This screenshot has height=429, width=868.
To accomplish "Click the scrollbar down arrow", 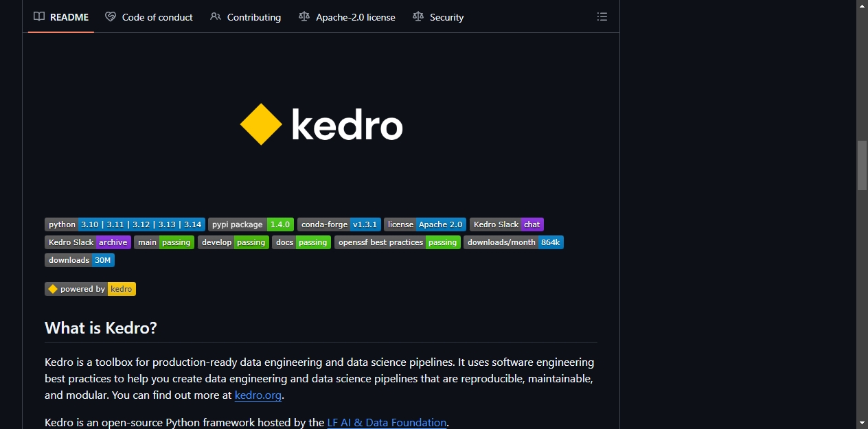I will coord(862,423).
